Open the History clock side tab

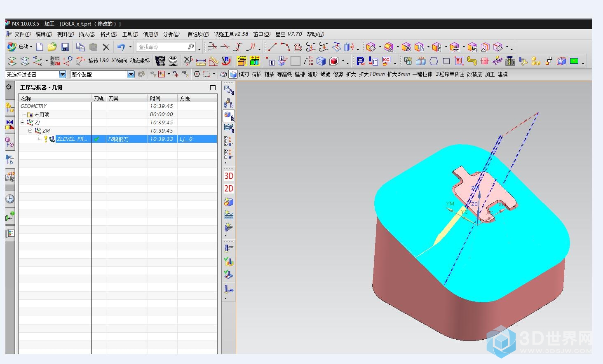pos(10,199)
